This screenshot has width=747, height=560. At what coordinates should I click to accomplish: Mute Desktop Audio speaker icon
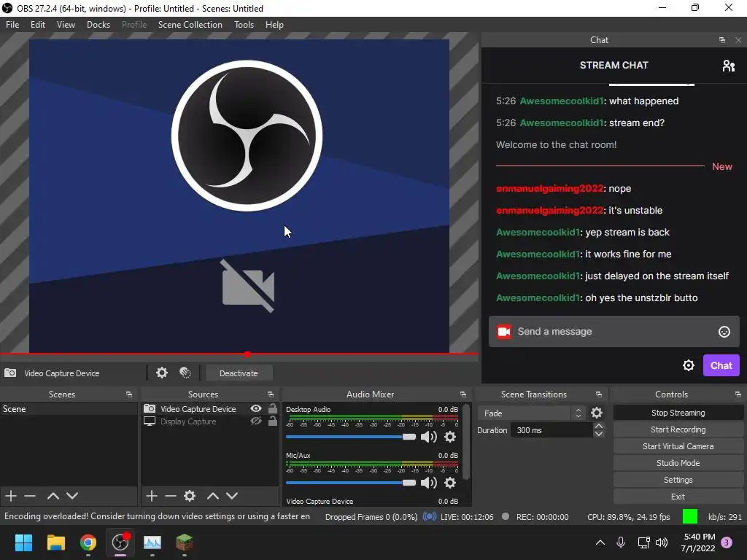[429, 437]
